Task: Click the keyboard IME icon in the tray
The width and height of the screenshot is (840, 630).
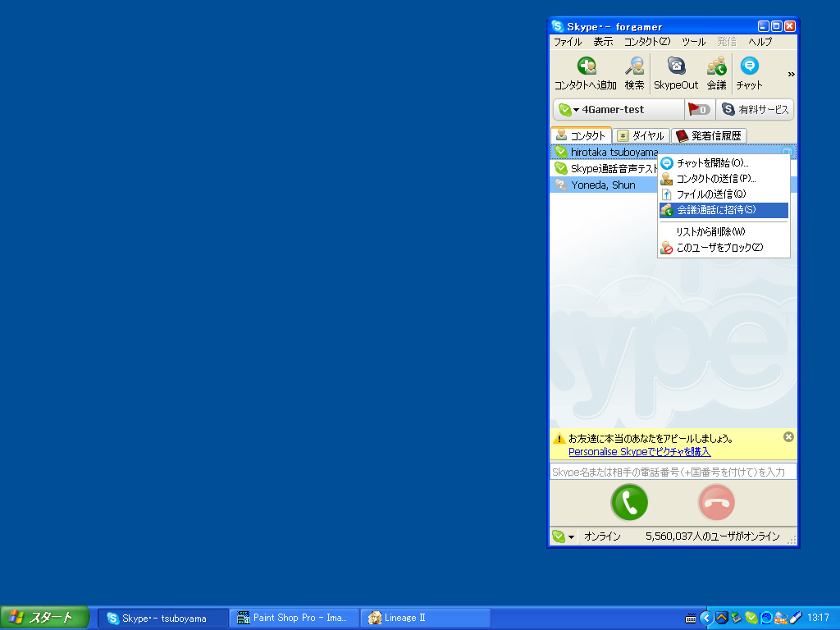Action: click(691, 619)
